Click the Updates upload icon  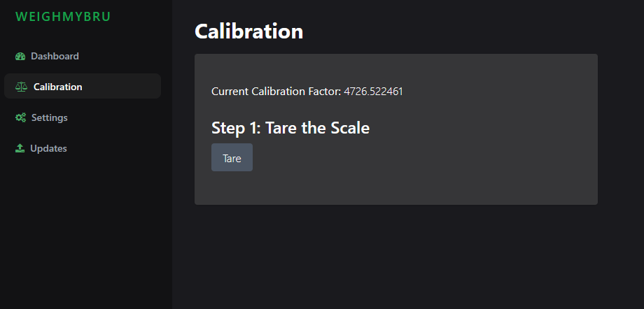pyautogui.click(x=20, y=149)
